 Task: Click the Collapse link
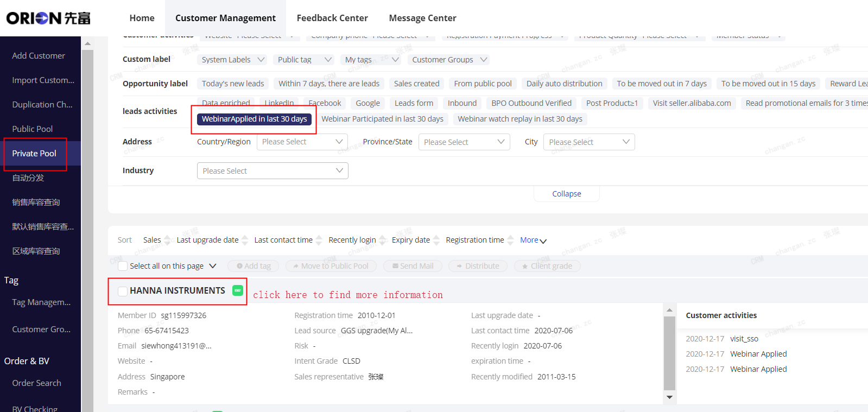tap(567, 194)
